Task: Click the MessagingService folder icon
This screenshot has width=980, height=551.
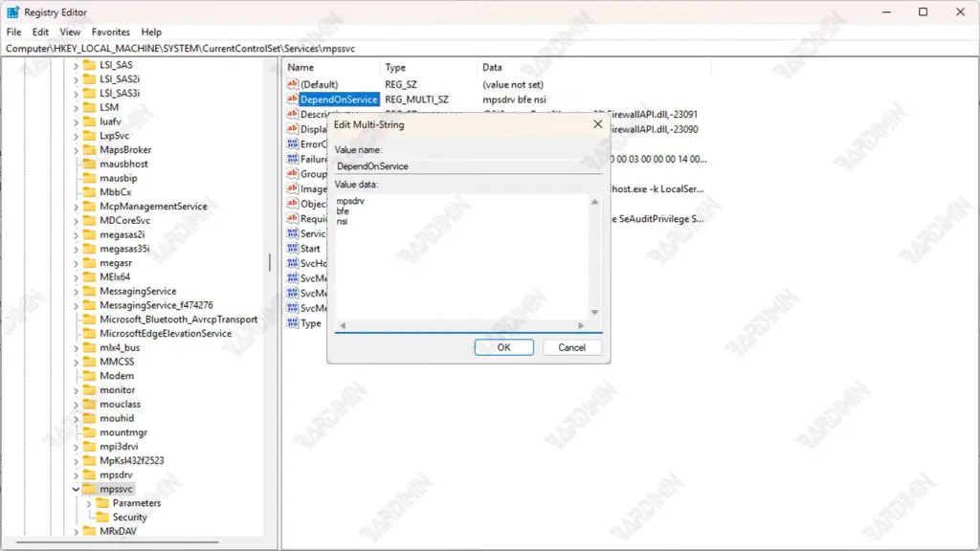Action: point(89,291)
